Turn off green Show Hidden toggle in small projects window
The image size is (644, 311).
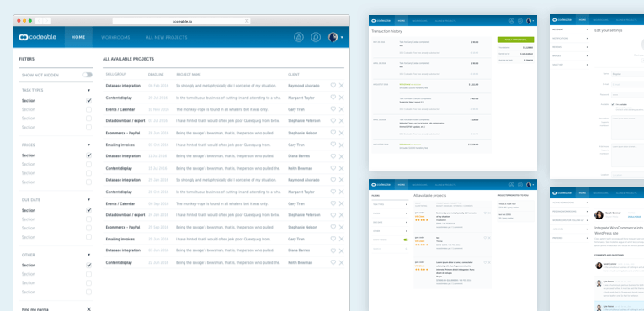pyautogui.click(x=406, y=240)
